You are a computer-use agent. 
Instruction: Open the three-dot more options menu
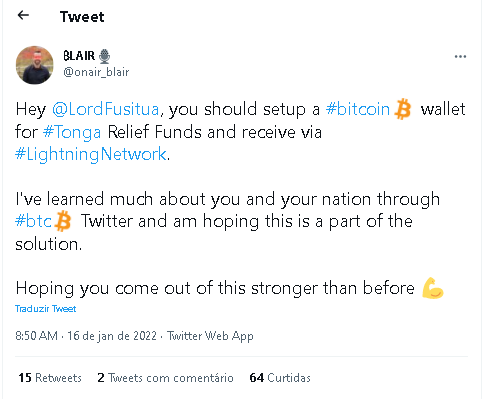coord(460,57)
